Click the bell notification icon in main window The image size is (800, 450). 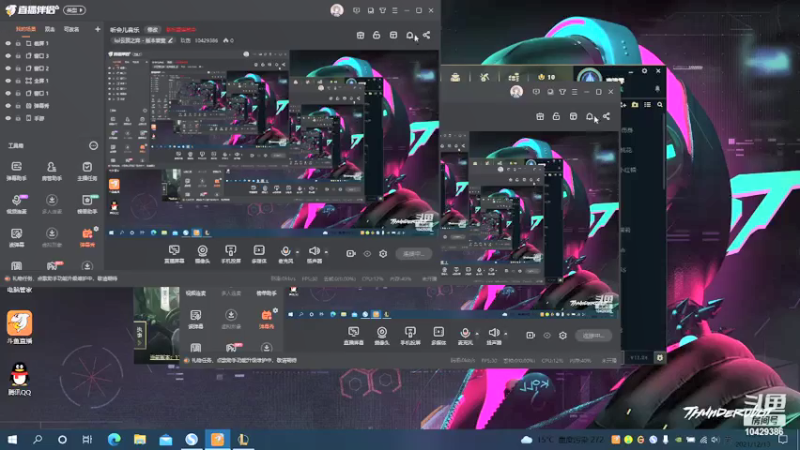point(410,35)
